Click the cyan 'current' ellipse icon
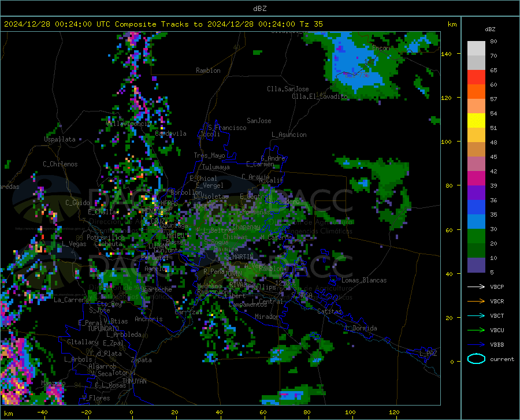 pos(476,359)
